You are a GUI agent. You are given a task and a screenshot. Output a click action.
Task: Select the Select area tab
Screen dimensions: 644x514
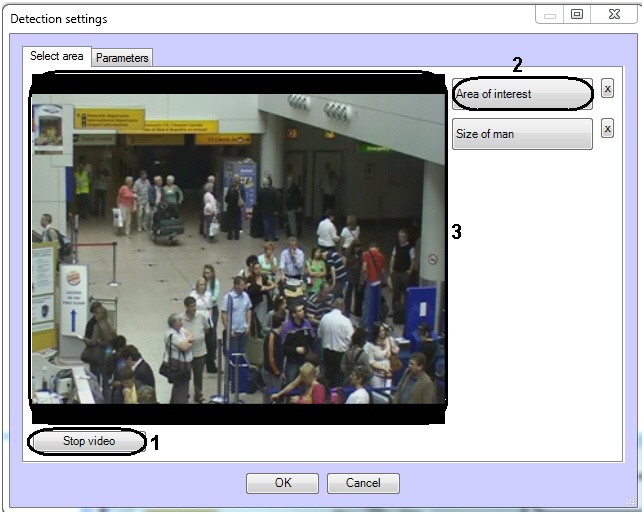coord(57,56)
